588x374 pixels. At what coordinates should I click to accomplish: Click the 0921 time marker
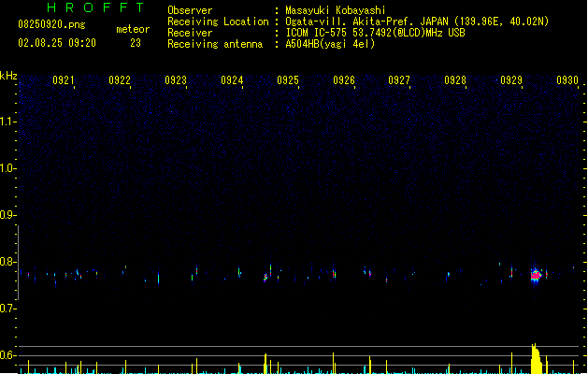[64, 80]
